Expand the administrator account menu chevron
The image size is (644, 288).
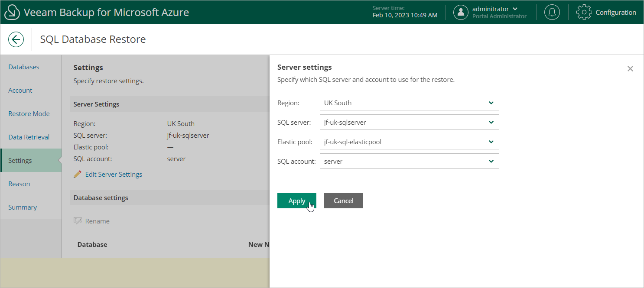click(x=515, y=9)
